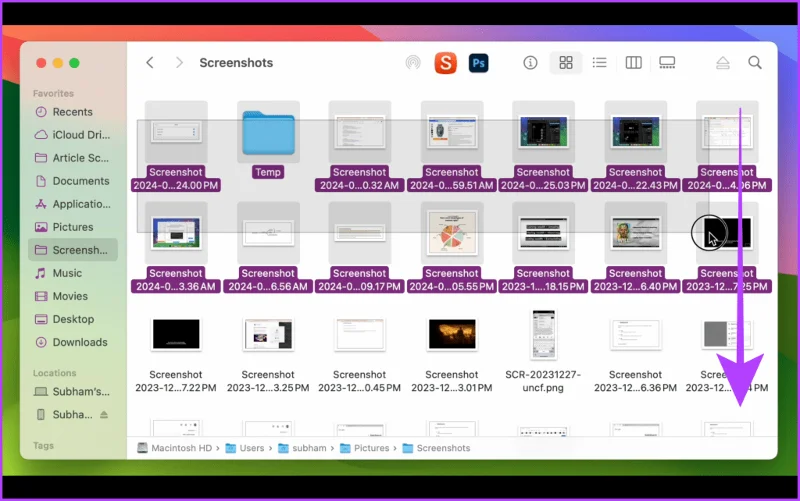The height and width of the screenshot is (501, 800).
Task: Select Screenshot 2023-1...18.15 PM thumbnail
Action: (x=543, y=233)
